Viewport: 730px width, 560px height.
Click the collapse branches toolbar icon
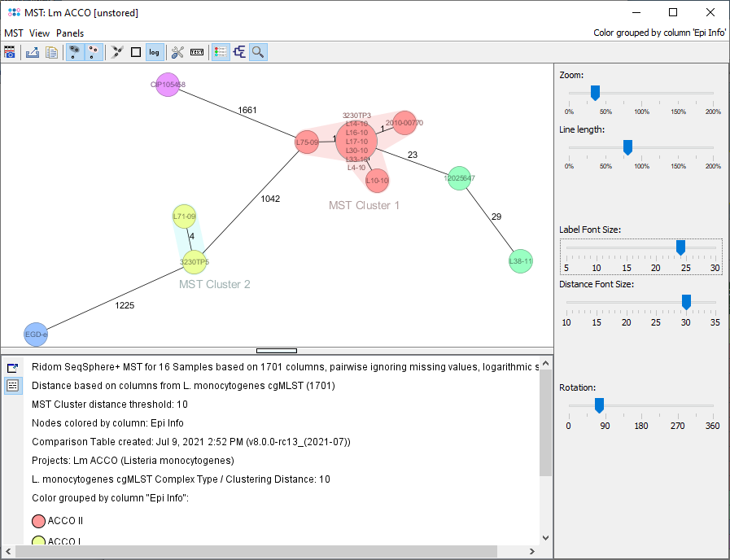(x=117, y=52)
